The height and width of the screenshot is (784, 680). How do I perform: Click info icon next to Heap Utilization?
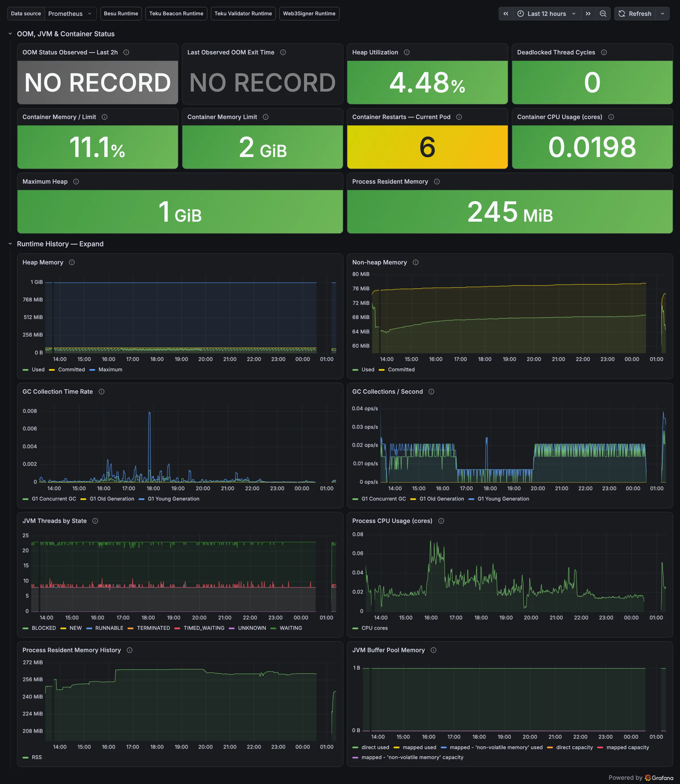click(x=407, y=52)
